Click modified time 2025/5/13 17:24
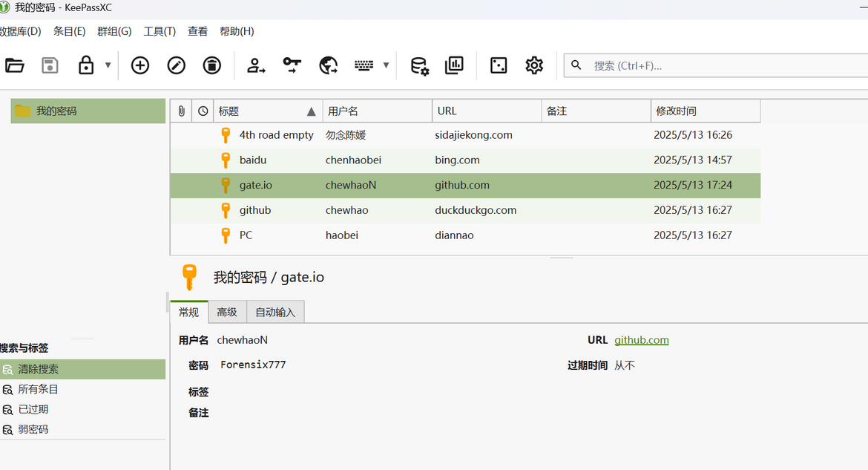This screenshot has width=868, height=470. (692, 185)
